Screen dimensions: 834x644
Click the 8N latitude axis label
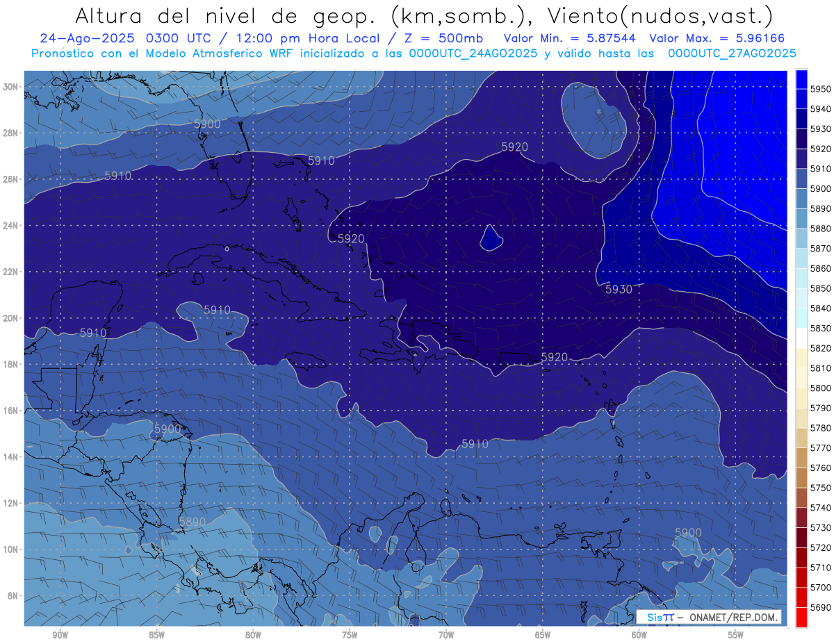pyautogui.click(x=13, y=595)
